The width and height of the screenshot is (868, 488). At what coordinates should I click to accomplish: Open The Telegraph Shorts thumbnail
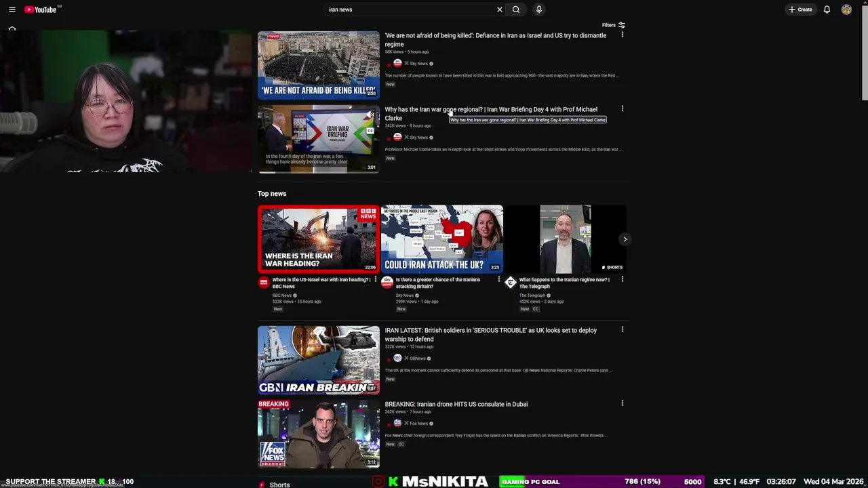tap(565, 239)
